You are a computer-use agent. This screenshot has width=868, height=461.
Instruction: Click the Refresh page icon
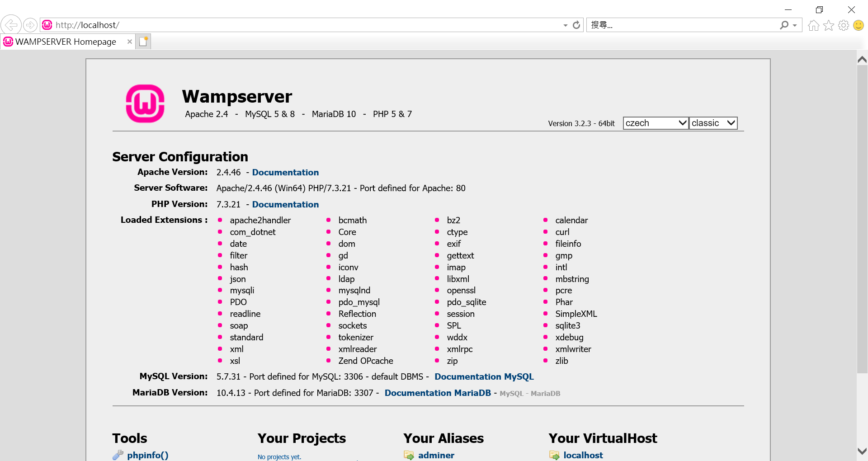point(576,25)
